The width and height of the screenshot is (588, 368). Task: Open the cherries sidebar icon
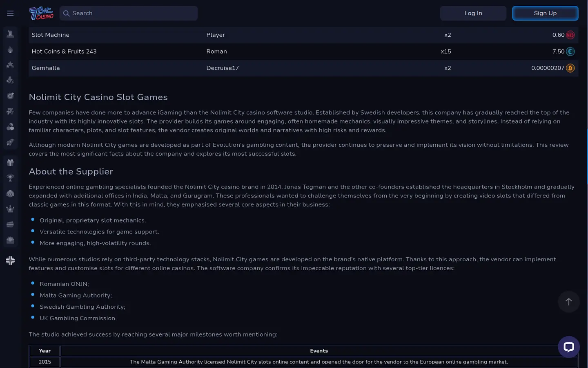(x=10, y=127)
